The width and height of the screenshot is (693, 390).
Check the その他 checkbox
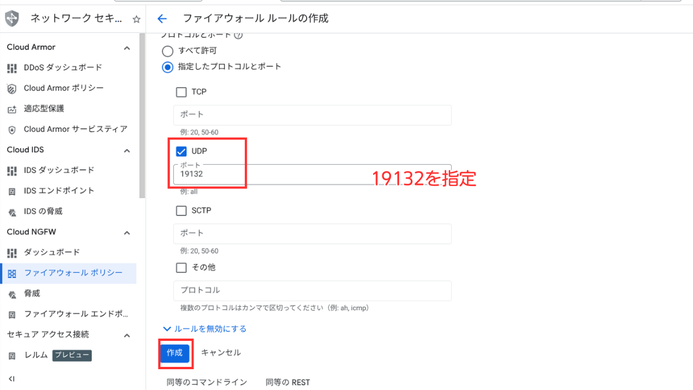click(x=181, y=268)
